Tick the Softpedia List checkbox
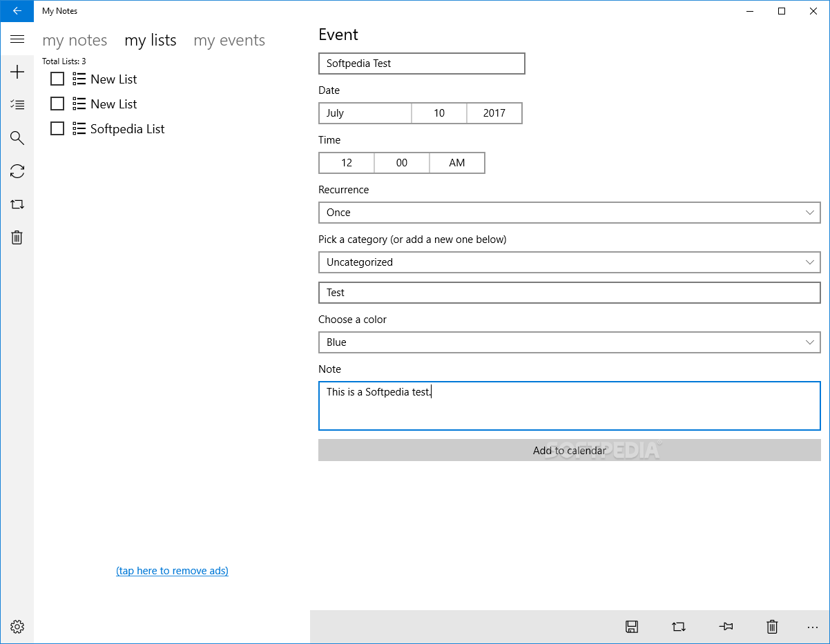This screenshot has width=830, height=644. tap(57, 128)
